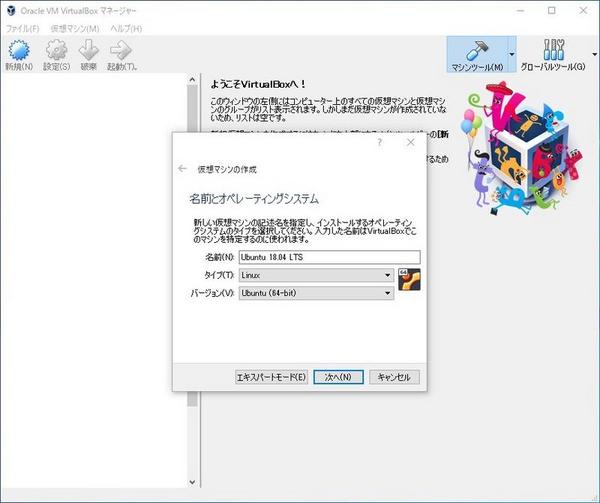Click the VirtualBox welcome mascot cube image

pyautogui.click(x=523, y=148)
